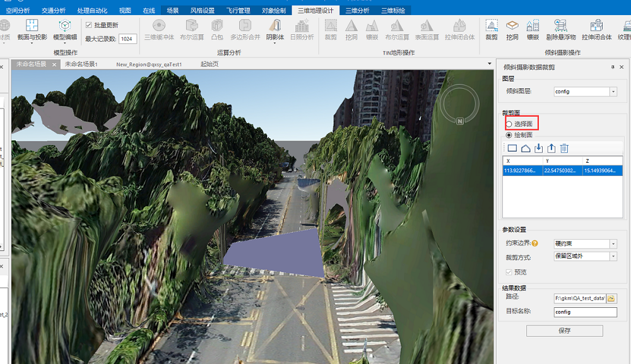Open the New_Region@qxsy_qaTest1 tab
The image size is (631, 364).
coord(149,64)
